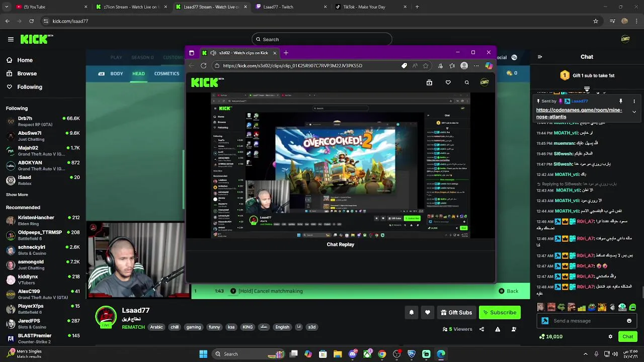Expand Show More under Following
Viewport: 644px width, 362px height.
click(17, 195)
